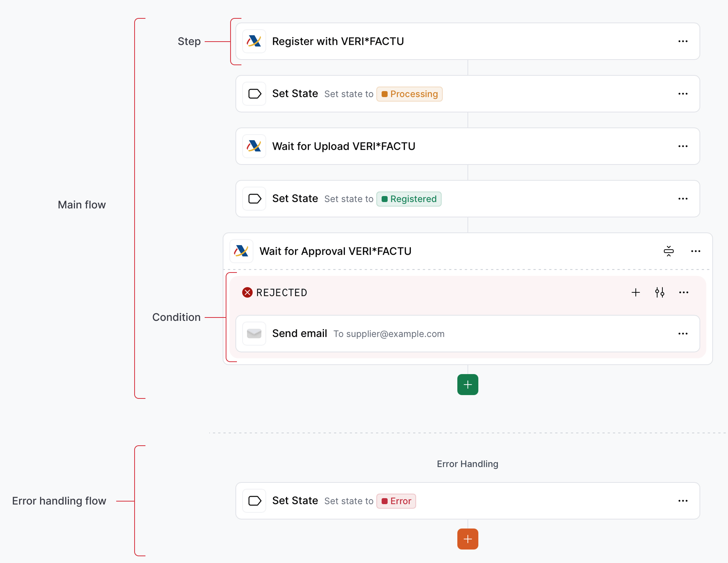This screenshot has width=728, height=563.
Task: Click the envelope icon on Send email action
Action: pos(254,334)
